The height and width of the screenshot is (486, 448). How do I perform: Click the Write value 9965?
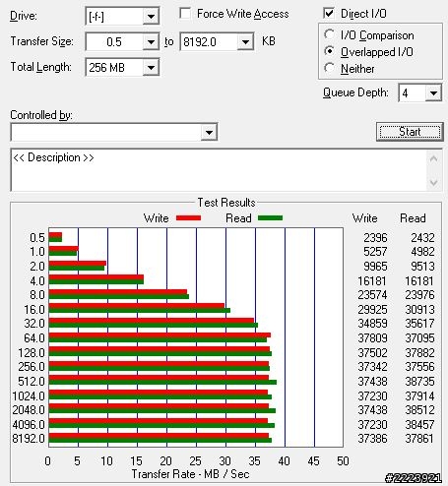375,266
